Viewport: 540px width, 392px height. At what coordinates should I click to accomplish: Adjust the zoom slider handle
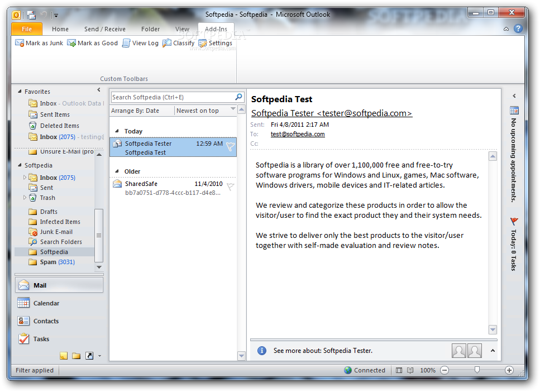(477, 370)
